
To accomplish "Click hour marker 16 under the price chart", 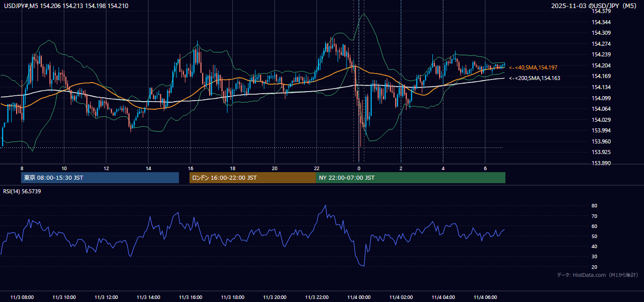I will [190, 168].
